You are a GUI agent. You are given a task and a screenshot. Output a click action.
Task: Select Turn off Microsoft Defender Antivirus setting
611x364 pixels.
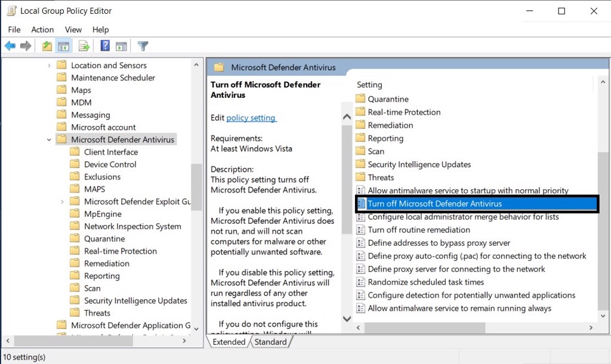coord(477,203)
